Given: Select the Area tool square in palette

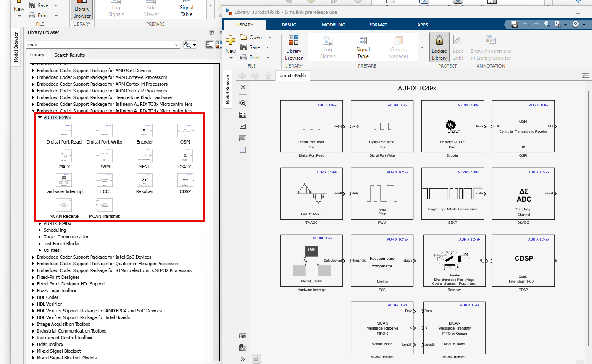Looking at the screenshot, I should tap(243, 150).
